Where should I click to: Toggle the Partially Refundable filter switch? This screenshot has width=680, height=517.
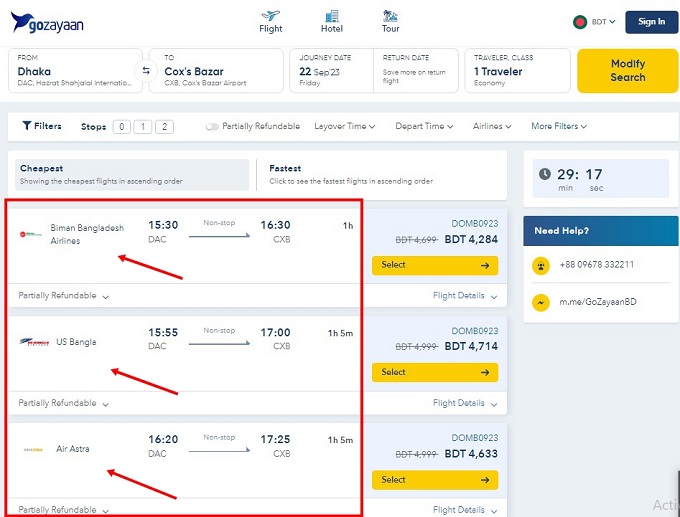click(x=212, y=127)
